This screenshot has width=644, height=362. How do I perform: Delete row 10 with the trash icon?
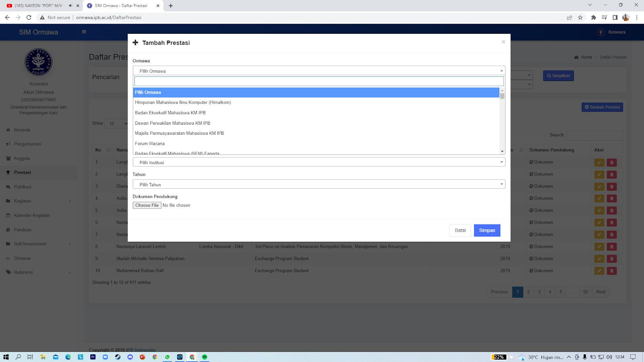(612, 271)
